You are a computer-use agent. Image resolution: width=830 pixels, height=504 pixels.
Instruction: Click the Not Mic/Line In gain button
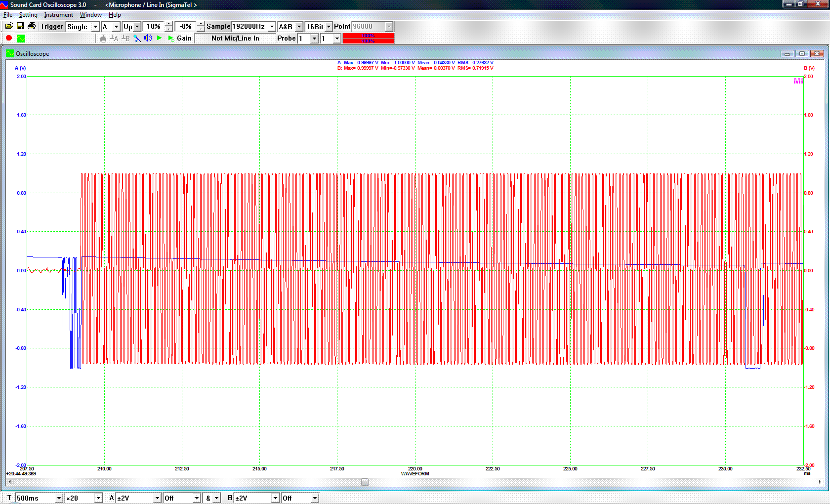point(235,38)
